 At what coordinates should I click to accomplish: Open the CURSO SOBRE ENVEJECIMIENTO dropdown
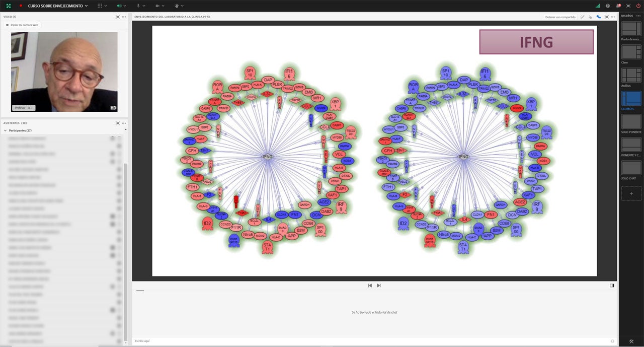point(58,6)
